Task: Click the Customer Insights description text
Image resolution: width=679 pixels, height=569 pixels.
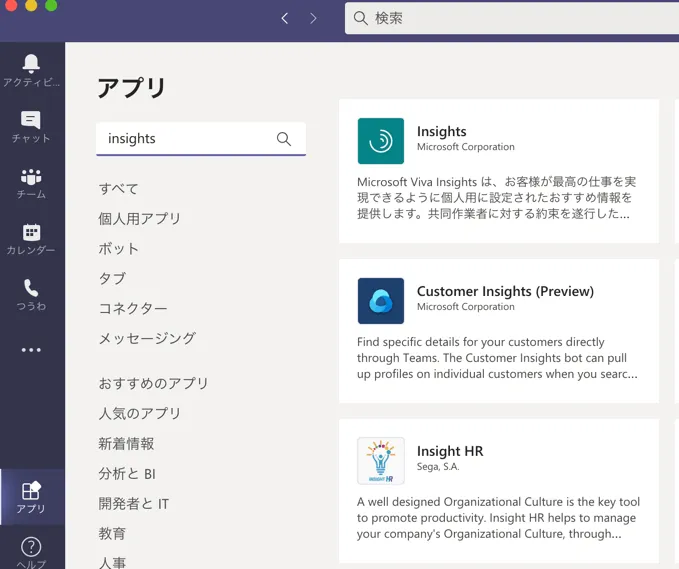Action: 497,358
